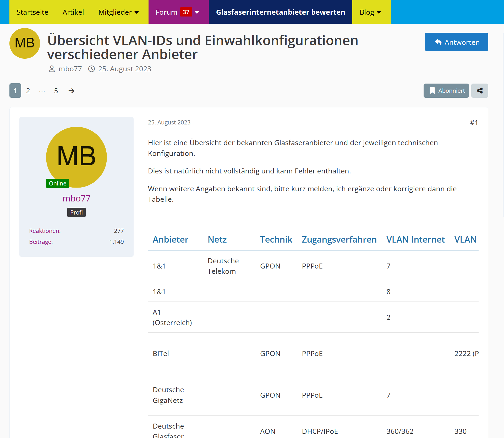Go to page 5 of the thread
The height and width of the screenshot is (438, 504).
(56, 91)
